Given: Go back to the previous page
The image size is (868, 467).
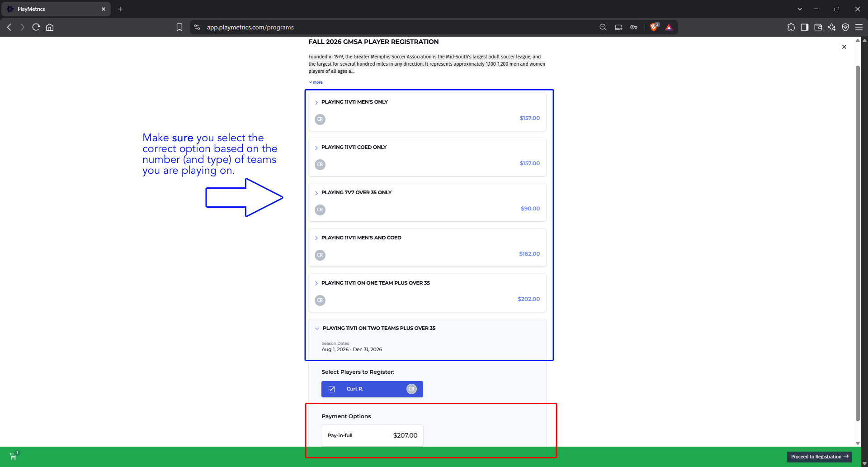Looking at the screenshot, I should pyautogui.click(x=9, y=27).
